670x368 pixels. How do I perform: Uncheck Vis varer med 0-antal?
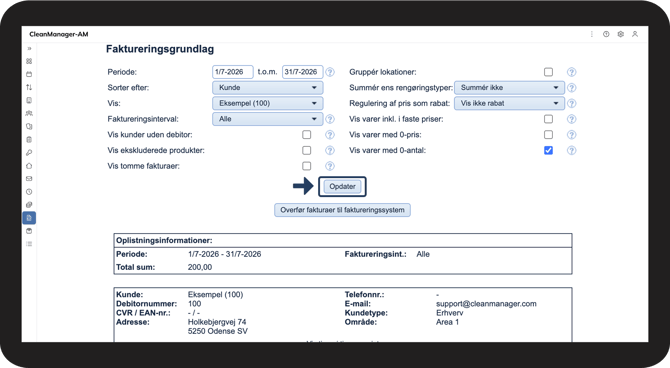[548, 150]
